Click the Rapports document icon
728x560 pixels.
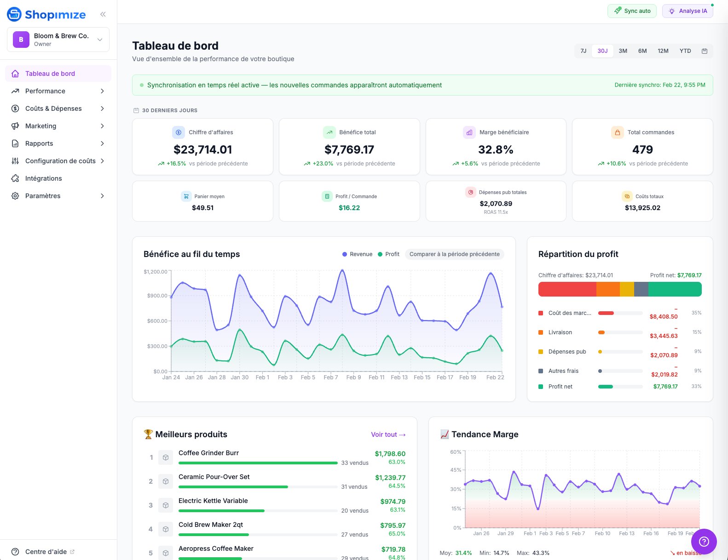[x=15, y=143]
